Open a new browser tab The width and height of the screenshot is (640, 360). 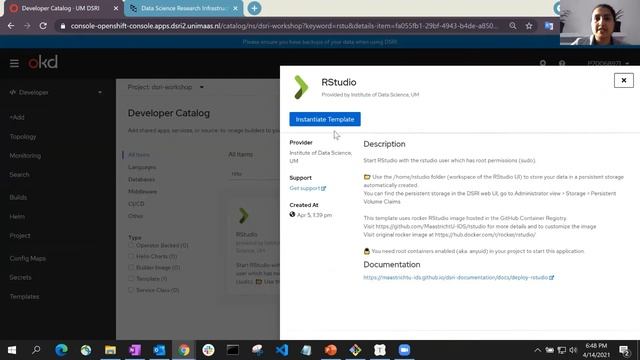[254, 8]
